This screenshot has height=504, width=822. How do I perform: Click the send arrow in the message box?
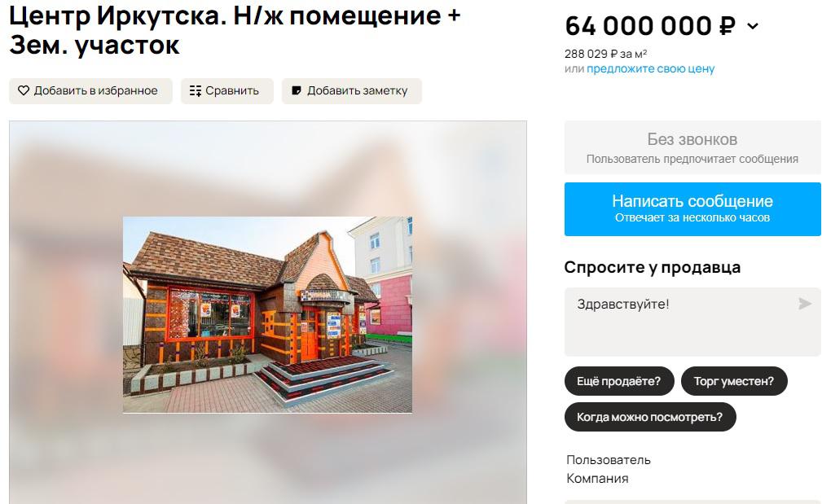(805, 304)
